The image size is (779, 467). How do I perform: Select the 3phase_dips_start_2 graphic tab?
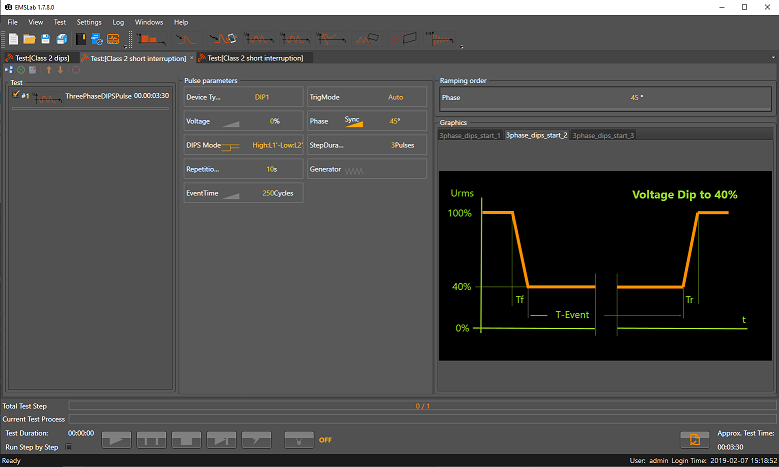coord(537,135)
